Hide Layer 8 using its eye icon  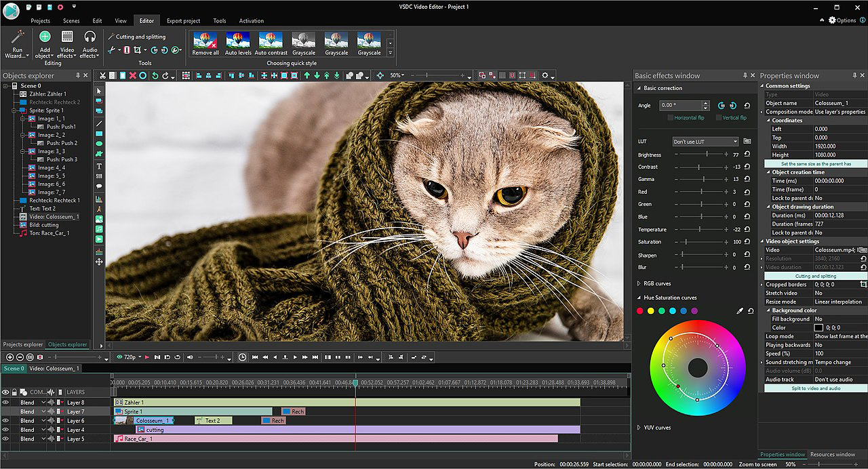[x=5, y=403]
